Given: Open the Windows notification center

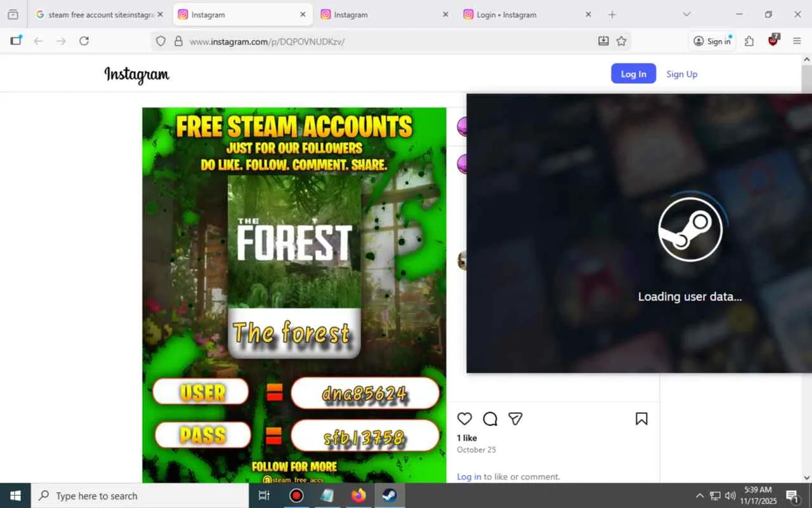Looking at the screenshot, I should point(792,496).
